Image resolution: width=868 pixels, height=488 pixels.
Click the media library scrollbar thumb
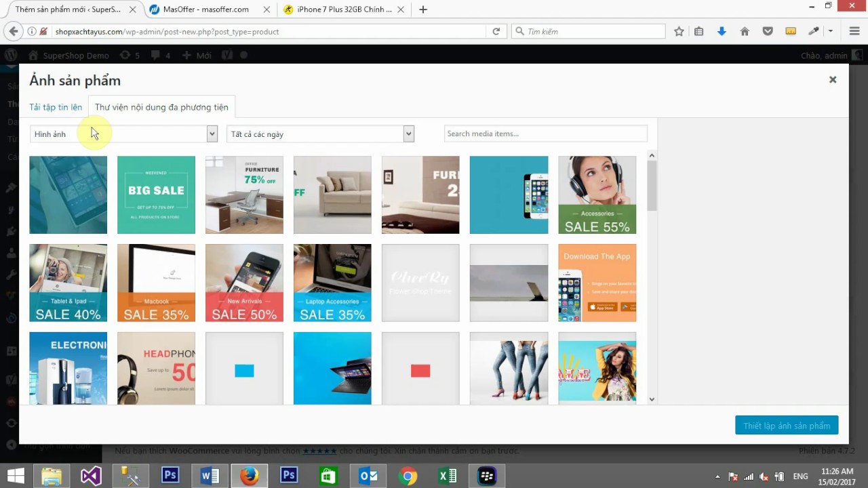[x=652, y=186]
